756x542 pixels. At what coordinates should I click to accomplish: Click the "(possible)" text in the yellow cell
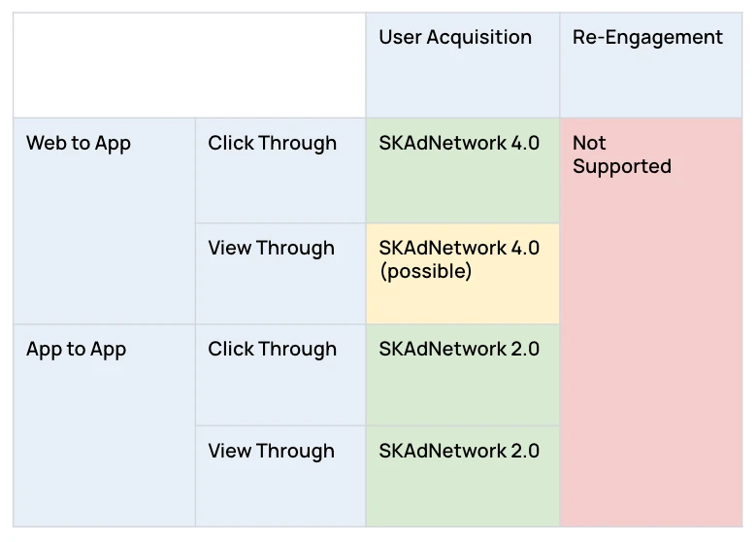(x=425, y=272)
